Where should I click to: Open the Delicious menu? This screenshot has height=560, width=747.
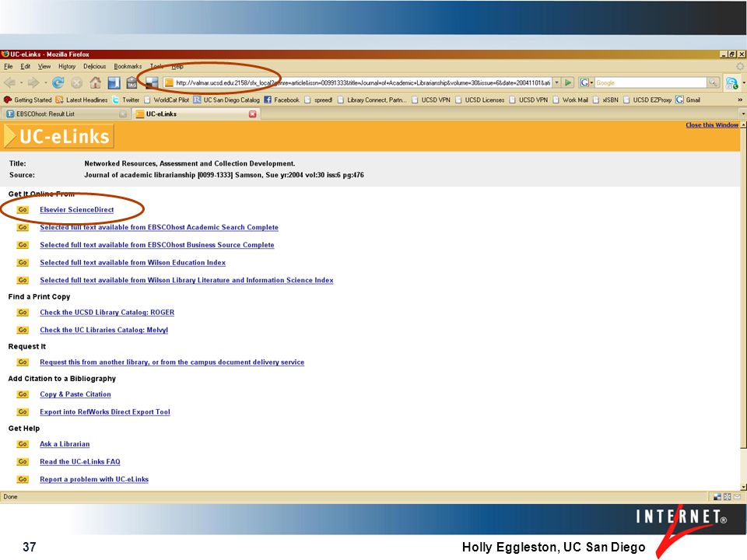tap(94, 67)
